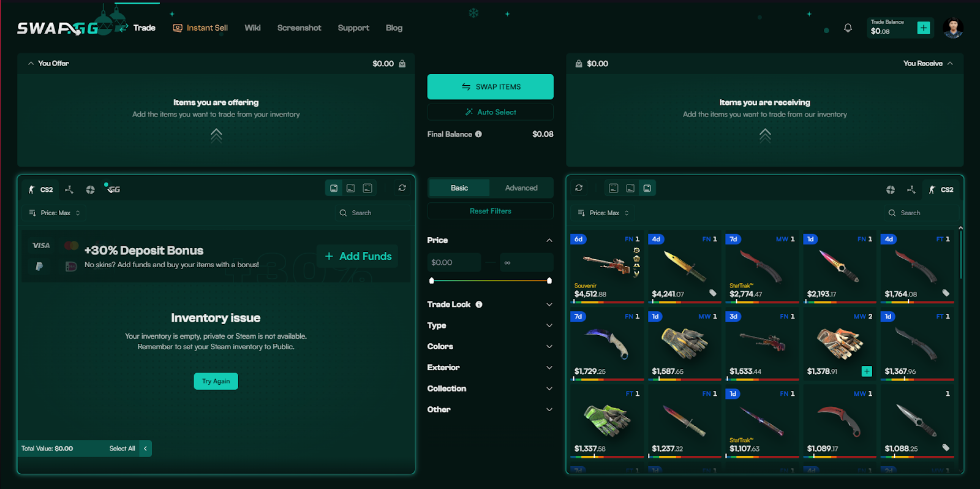Collapse the You Receive panel
The width and height of the screenshot is (980, 489).
950,63
